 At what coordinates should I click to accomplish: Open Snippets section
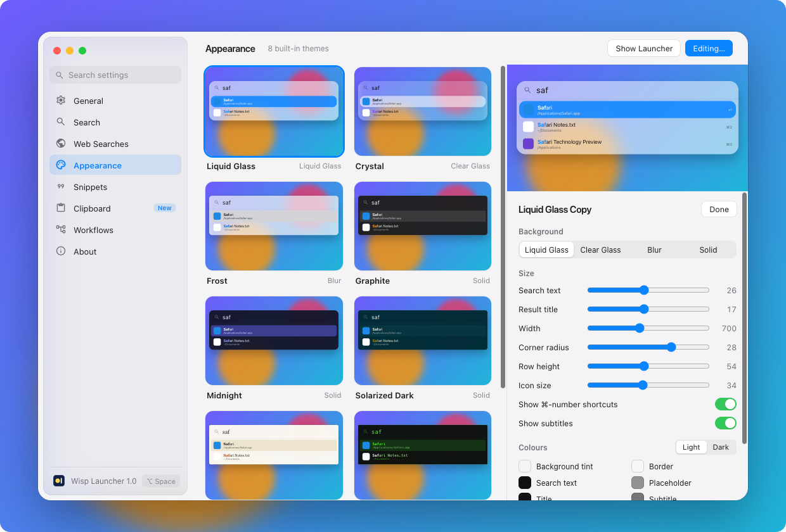point(115,187)
